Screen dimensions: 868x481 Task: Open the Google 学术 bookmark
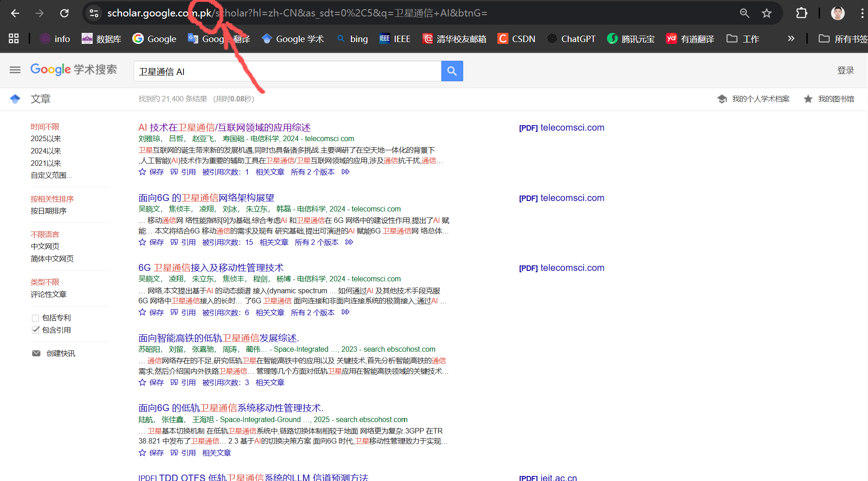293,39
